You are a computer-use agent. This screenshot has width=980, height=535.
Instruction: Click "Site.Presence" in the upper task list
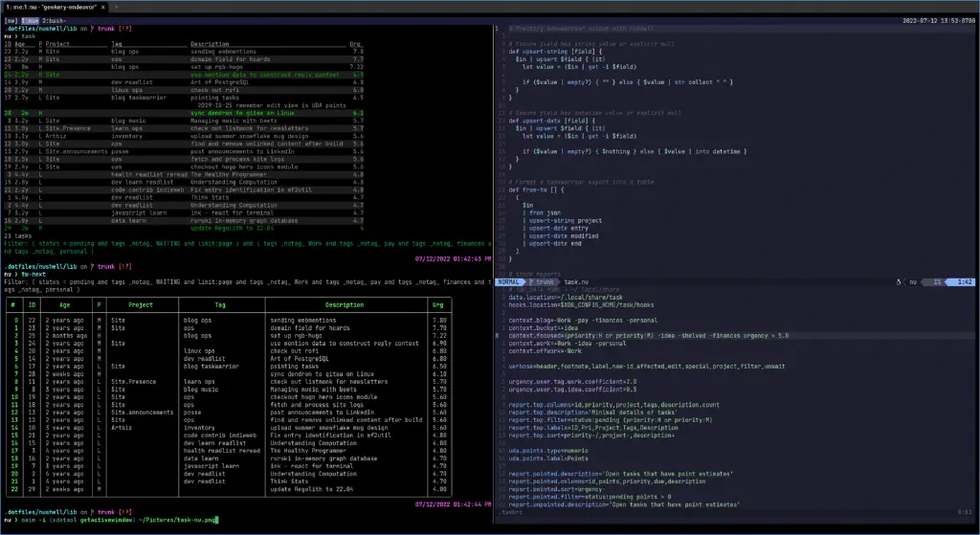[68, 128]
